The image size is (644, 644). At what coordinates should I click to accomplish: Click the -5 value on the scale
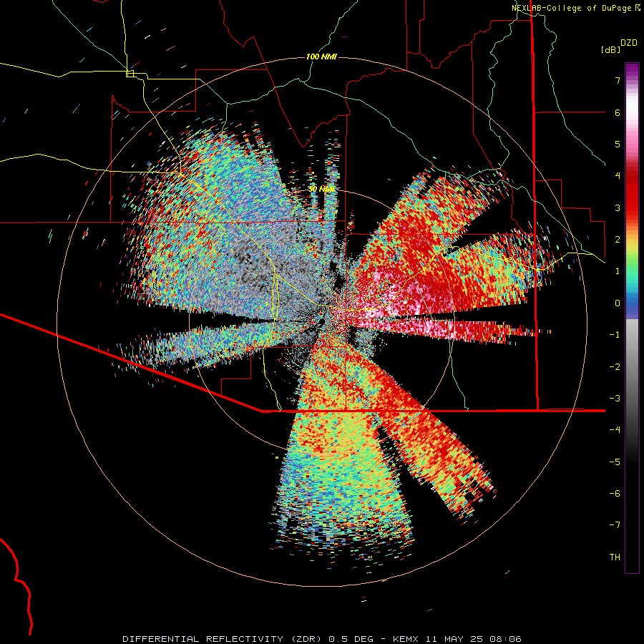coord(615,462)
